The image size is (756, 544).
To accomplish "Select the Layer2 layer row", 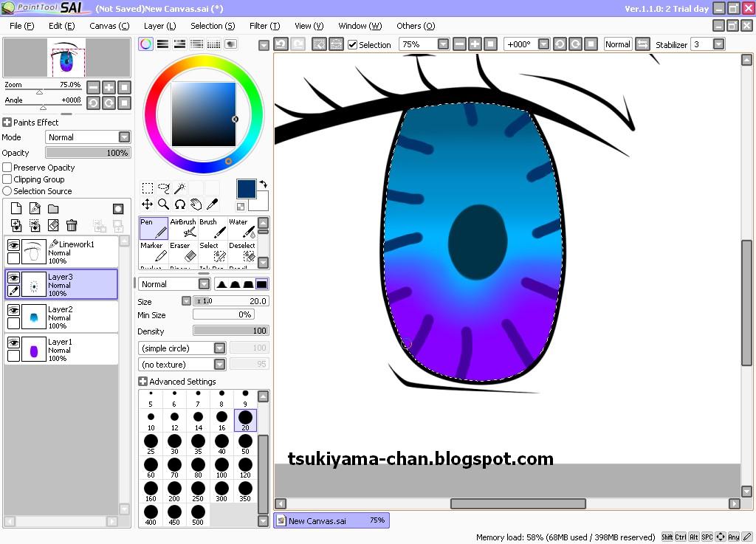I will tap(61, 317).
